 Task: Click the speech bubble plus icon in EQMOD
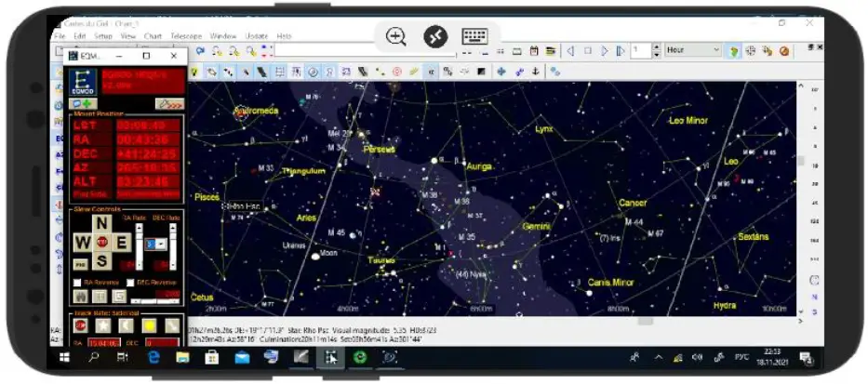83,103
